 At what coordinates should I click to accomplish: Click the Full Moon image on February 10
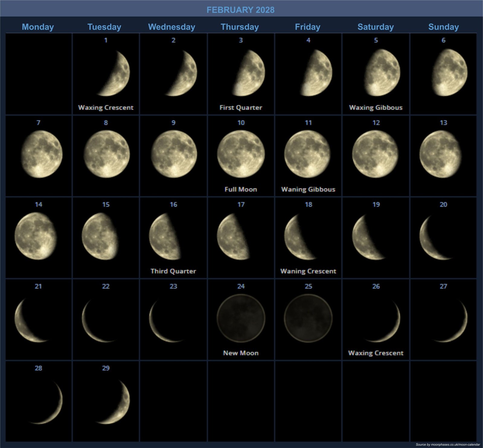pyautogui.click(x=241, y=154)
